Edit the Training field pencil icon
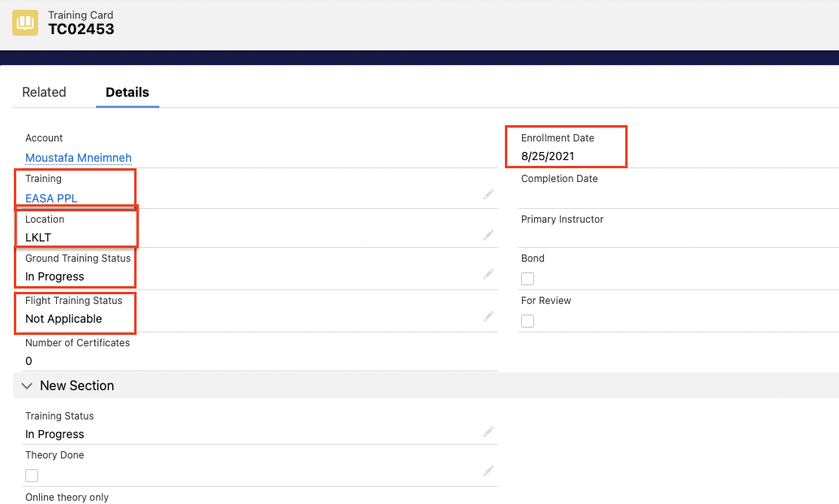This screenshot has width=839, height=504. point(488,194)
